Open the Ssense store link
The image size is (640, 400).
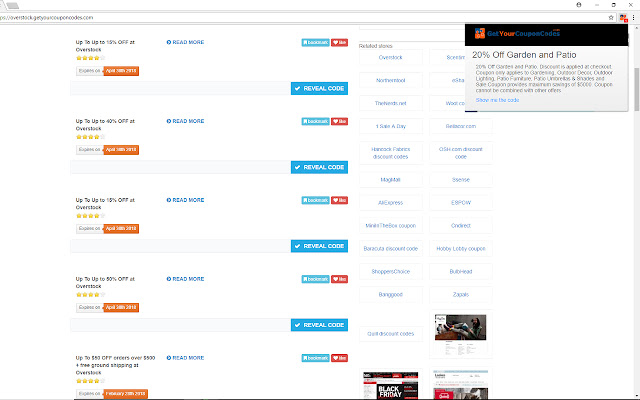[461, 180]
